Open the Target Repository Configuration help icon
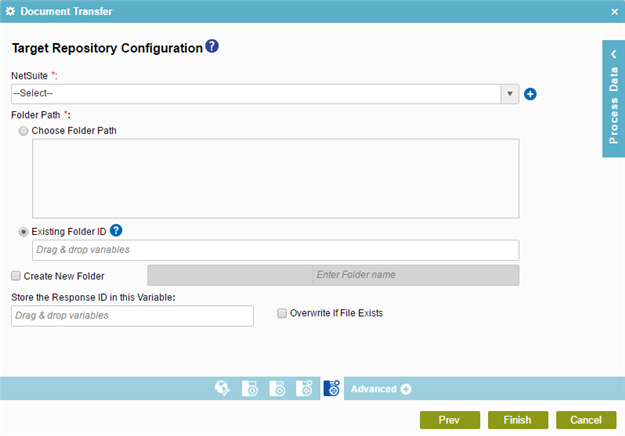Viewport: 625px width, 436px height. (212, 46)
